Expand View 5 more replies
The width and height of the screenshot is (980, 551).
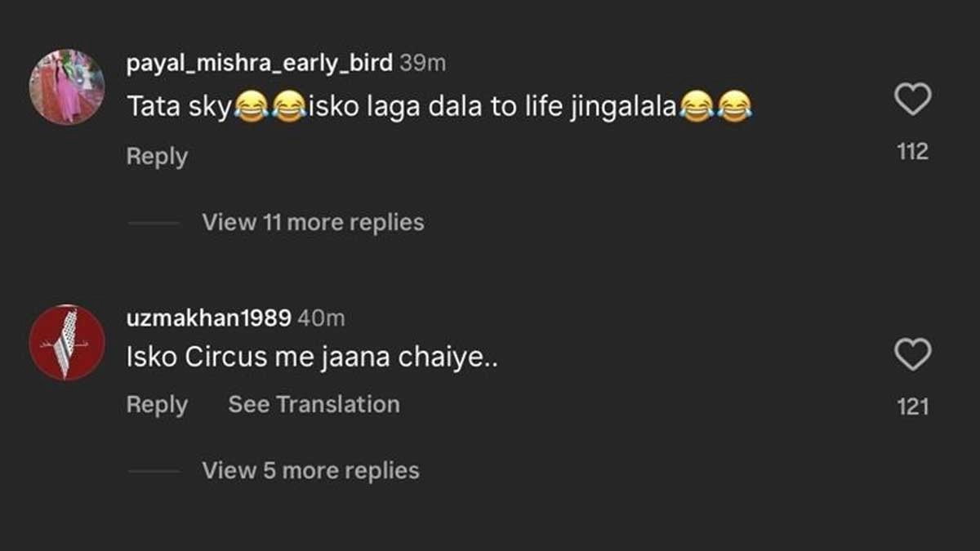(310, 470)
